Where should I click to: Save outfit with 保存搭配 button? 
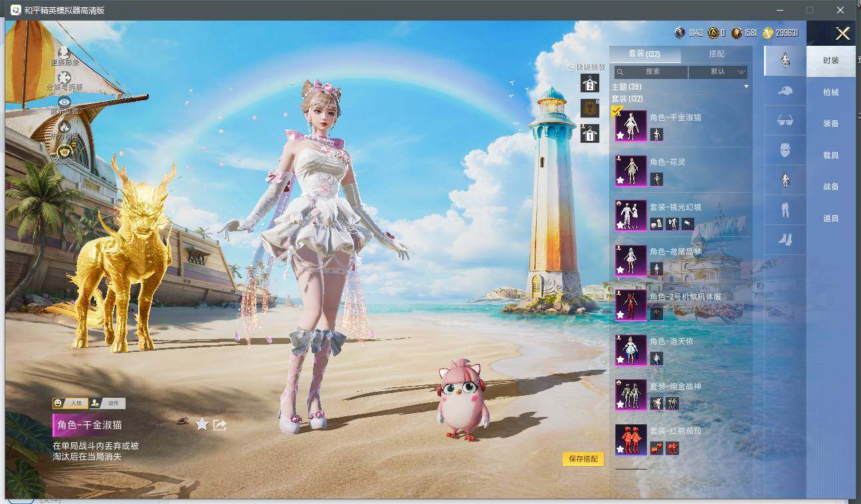click(x=583, y=459)
